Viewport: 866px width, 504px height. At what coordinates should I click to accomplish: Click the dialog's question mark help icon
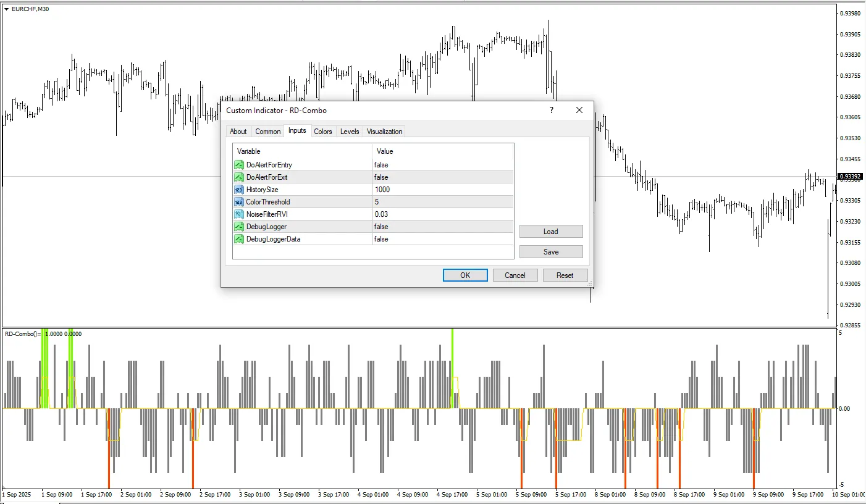pyautogui.click(x=551, y=110)
